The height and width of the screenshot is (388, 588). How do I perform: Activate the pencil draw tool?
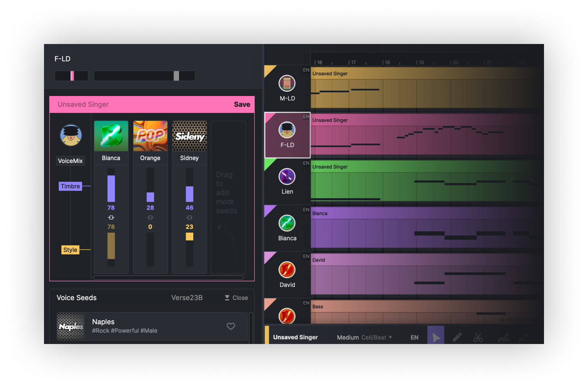coord(457,337)
